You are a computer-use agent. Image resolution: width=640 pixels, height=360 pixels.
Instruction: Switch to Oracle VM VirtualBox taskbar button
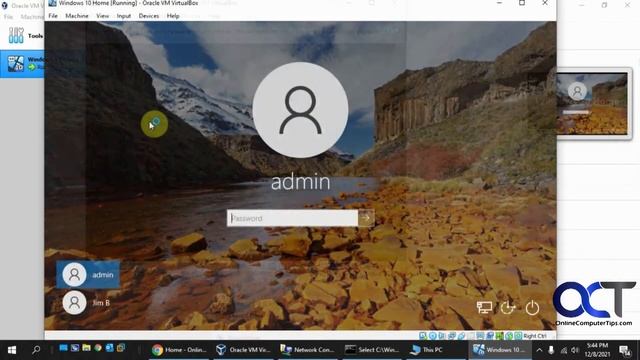(x=243, y=350)
